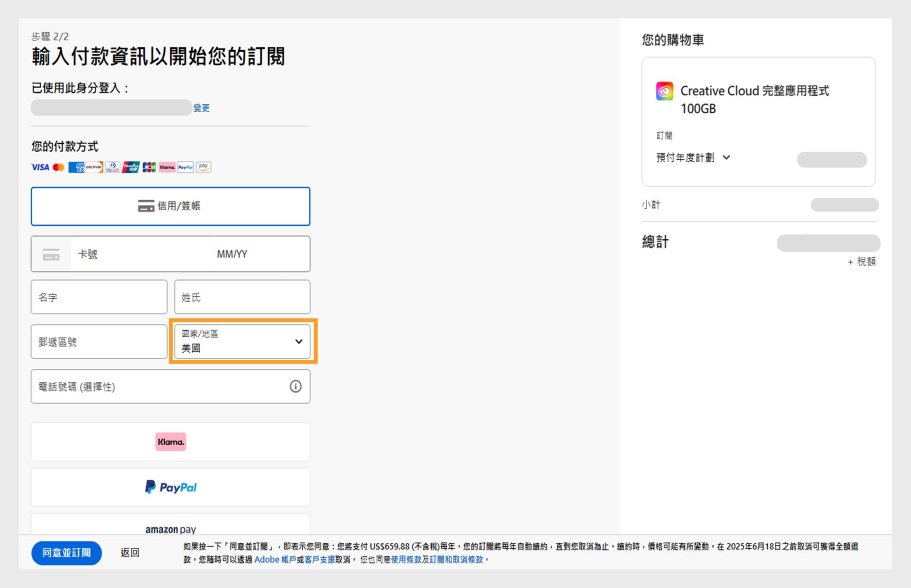Click the JCB logo icon
911x588 pixels.
(x=149, y=167)
